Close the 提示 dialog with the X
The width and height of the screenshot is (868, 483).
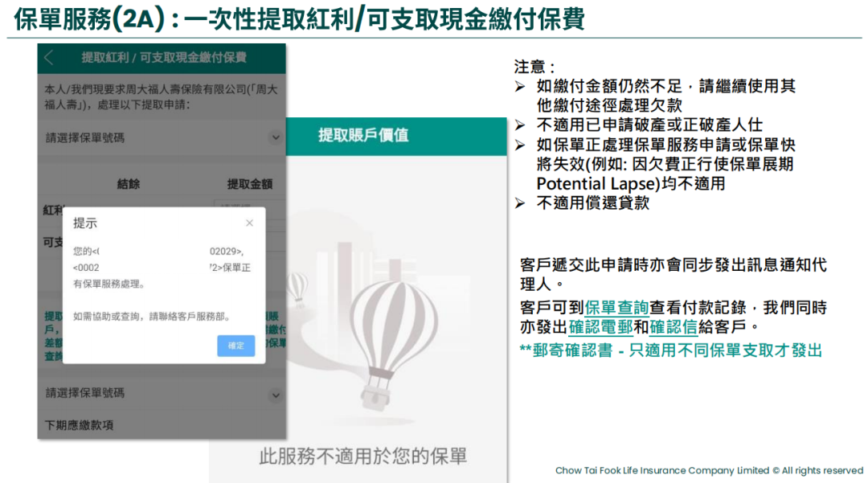pyautogui.click(x=249, y=223)
